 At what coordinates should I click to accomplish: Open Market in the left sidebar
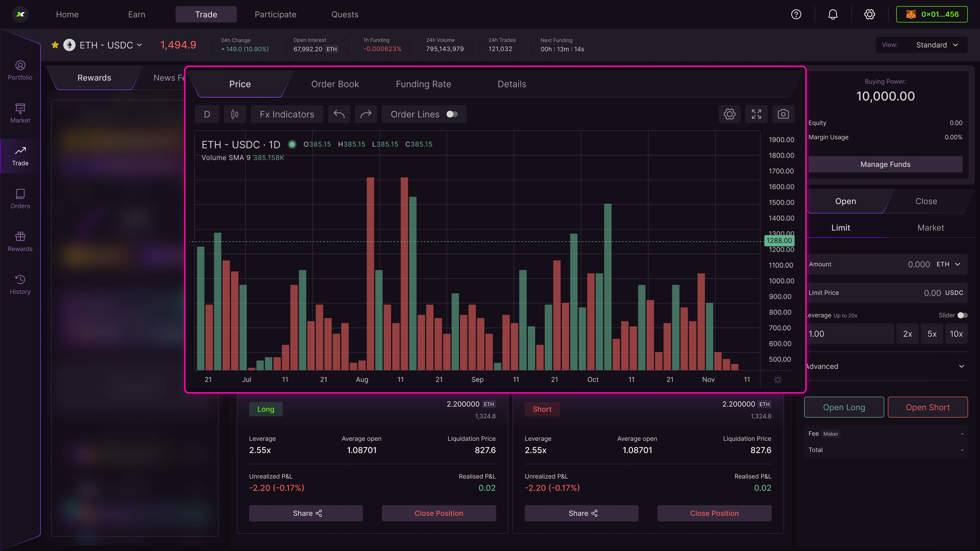click(20, 114)
